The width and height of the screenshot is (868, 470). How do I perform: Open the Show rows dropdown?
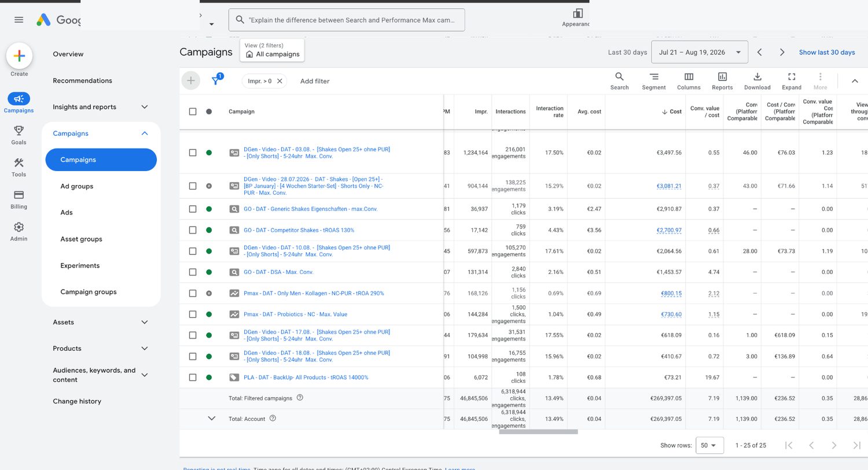pyautogui.click(x=709, y=445)
